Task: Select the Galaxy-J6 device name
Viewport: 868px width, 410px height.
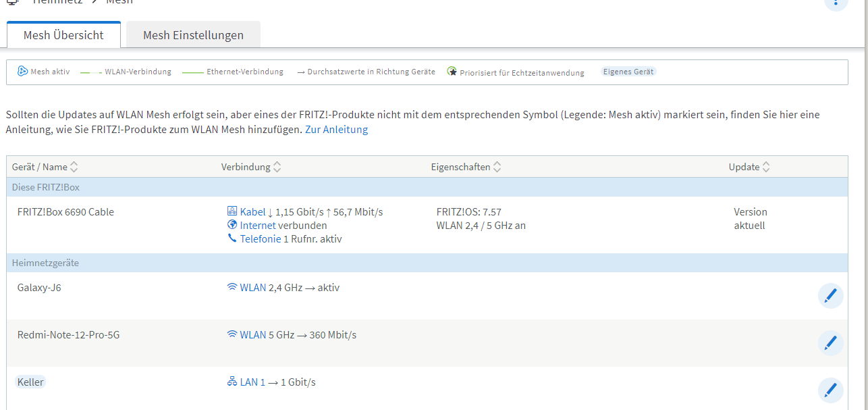Action: click(x=39, y=288)
